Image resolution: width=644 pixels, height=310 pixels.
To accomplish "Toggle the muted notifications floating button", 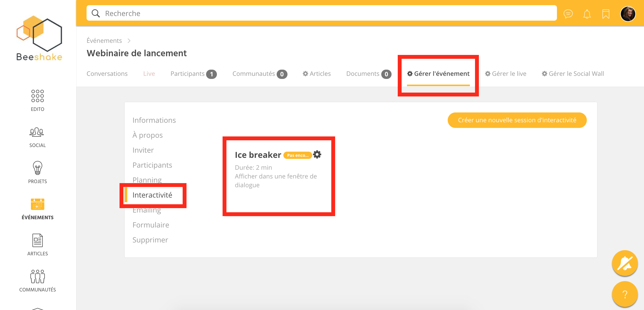I will click(x=625, y=263).
